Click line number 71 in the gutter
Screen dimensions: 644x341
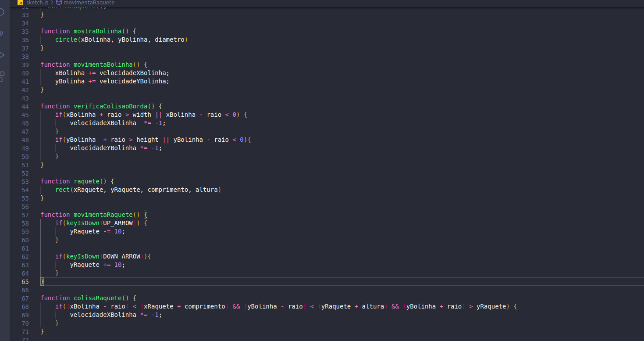tap(25, 331)
